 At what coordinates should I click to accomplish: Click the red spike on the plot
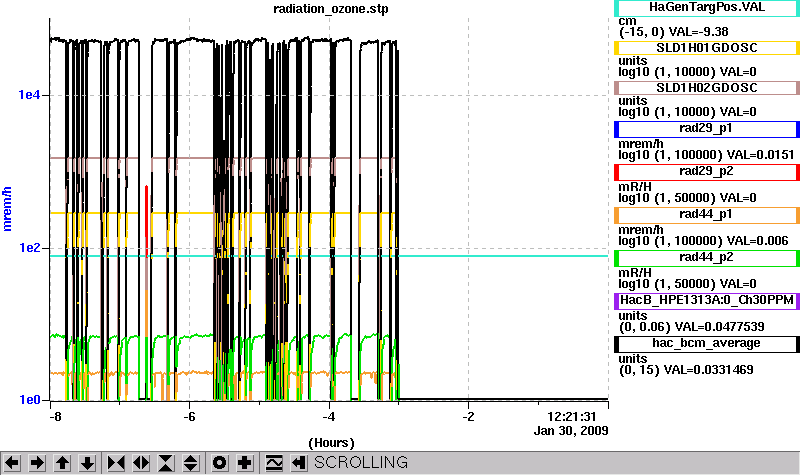click(x=146, y=219)
